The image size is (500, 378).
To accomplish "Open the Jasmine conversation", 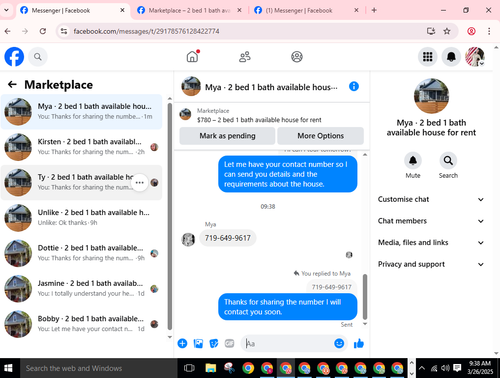I will pos(81,288).
